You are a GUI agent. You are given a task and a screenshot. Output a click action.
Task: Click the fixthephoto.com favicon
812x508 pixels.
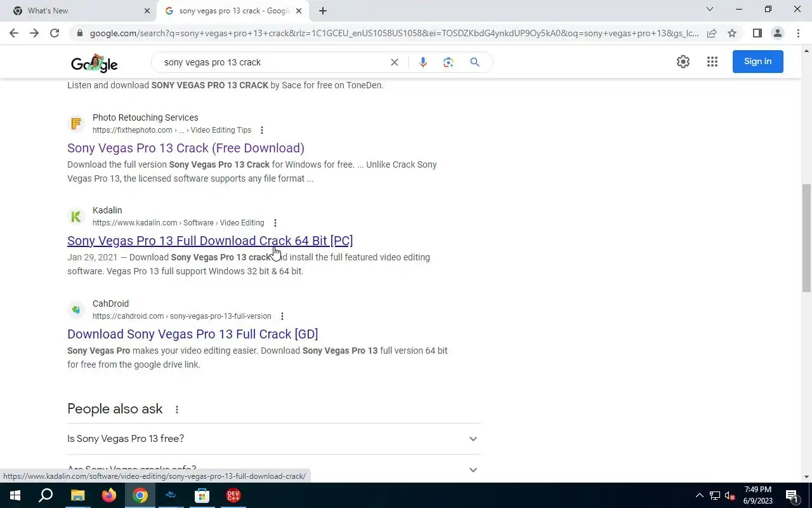pyautogui.click(x=76, y=123)
